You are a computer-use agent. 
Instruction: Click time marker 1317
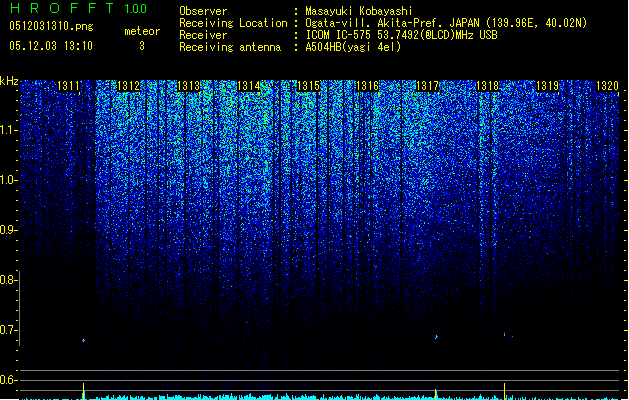[x=428, y=86]
